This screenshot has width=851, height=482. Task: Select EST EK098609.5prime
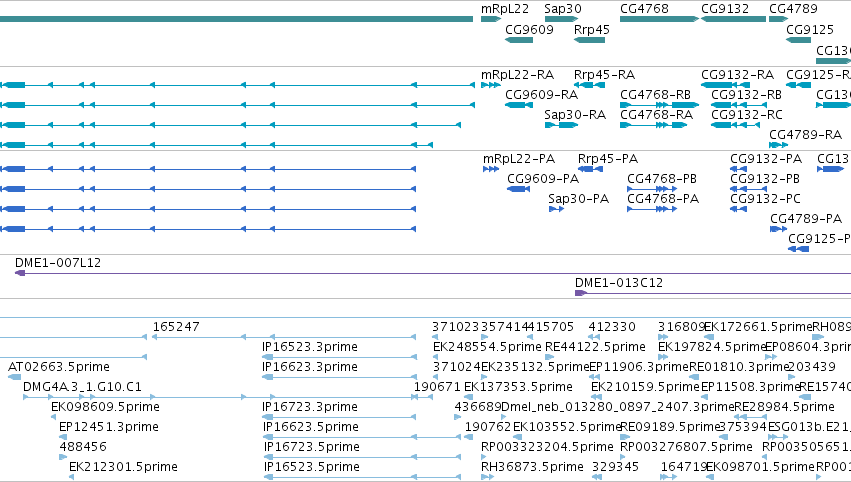click(x=105, y=408)
